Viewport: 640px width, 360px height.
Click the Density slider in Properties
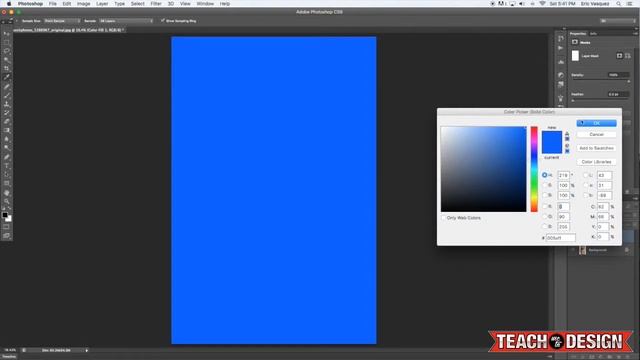tap(601, 80)
